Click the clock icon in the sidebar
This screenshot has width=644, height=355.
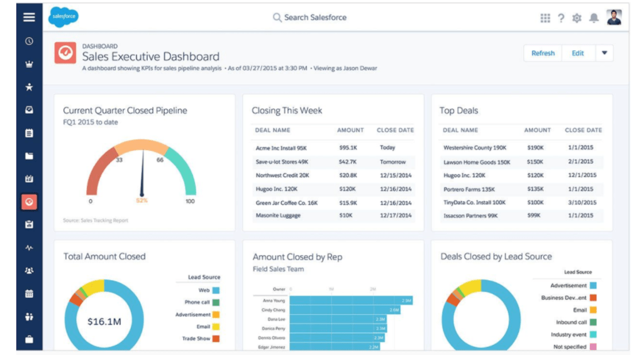point(29,41)
